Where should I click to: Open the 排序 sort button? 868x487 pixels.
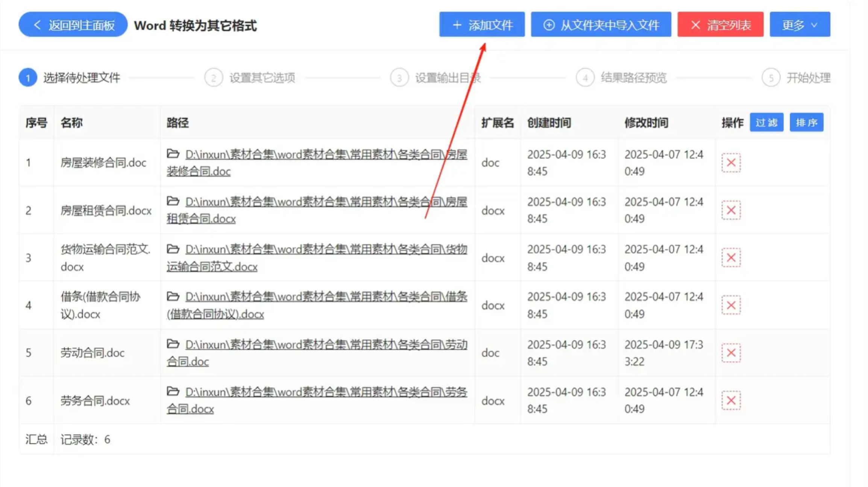[806, 122]
